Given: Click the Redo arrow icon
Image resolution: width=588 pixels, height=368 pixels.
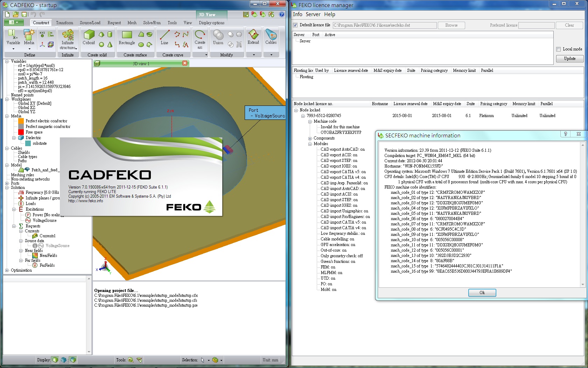Looking at the screenshot, I should click(42, 14).
